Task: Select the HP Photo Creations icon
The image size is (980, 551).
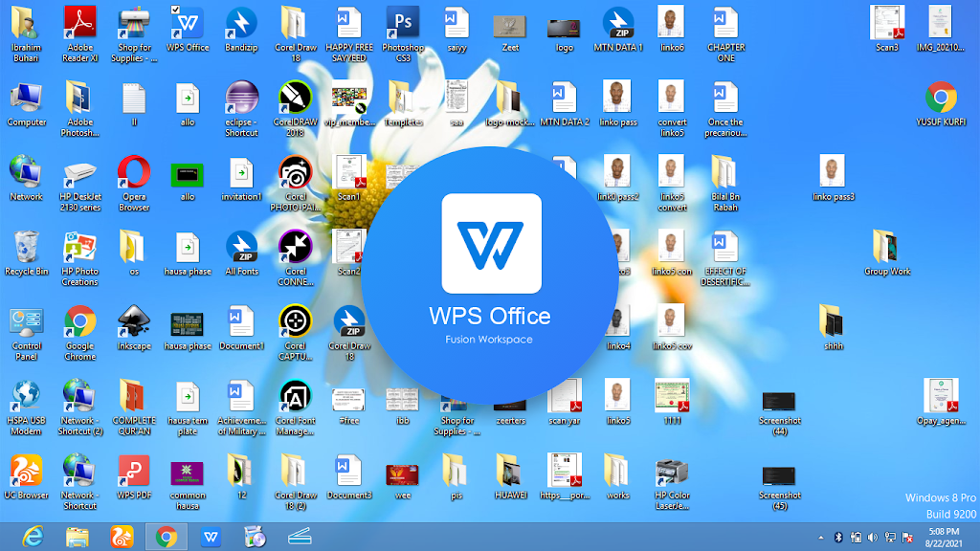Action: 80,248
